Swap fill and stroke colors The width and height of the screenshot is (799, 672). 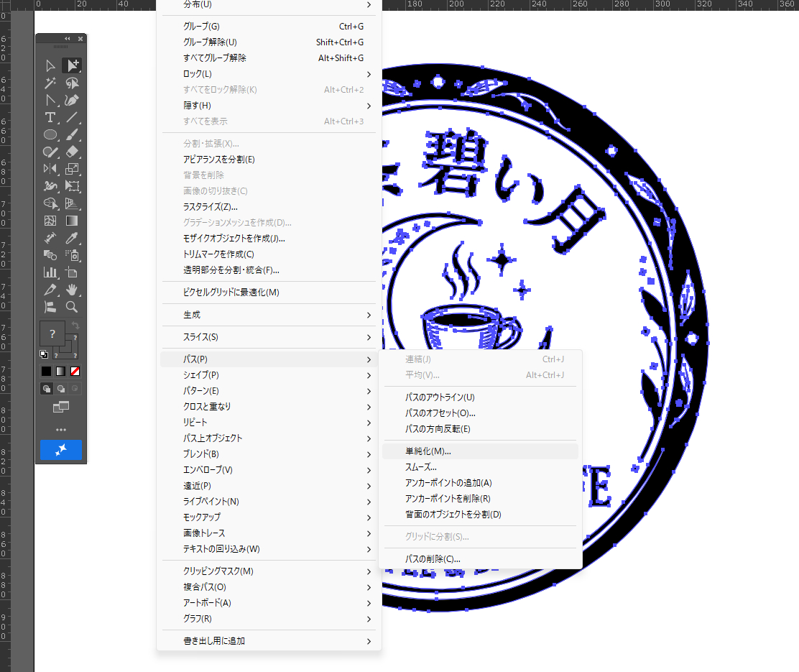[75, 326]
